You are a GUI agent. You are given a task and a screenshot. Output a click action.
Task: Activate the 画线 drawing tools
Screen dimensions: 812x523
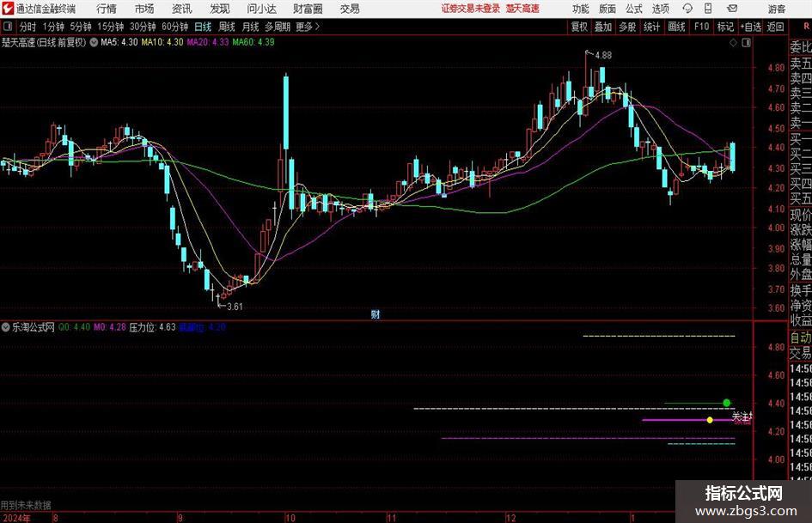676,27
